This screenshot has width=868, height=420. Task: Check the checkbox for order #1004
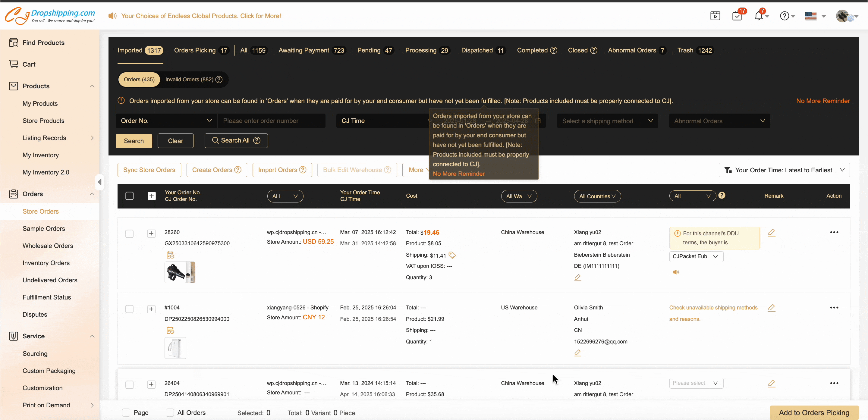(129, 309)
